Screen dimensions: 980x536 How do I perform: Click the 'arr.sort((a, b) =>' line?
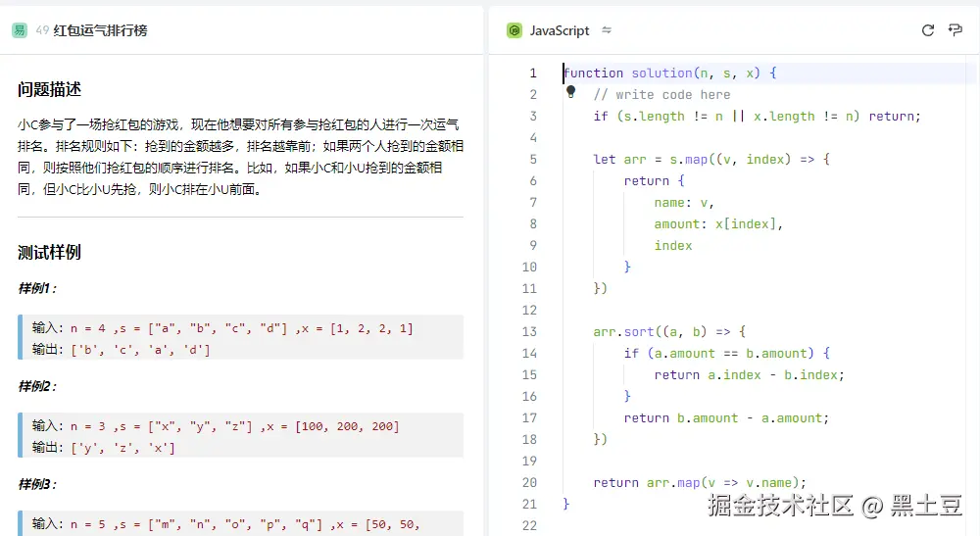(x=669, y=332)
